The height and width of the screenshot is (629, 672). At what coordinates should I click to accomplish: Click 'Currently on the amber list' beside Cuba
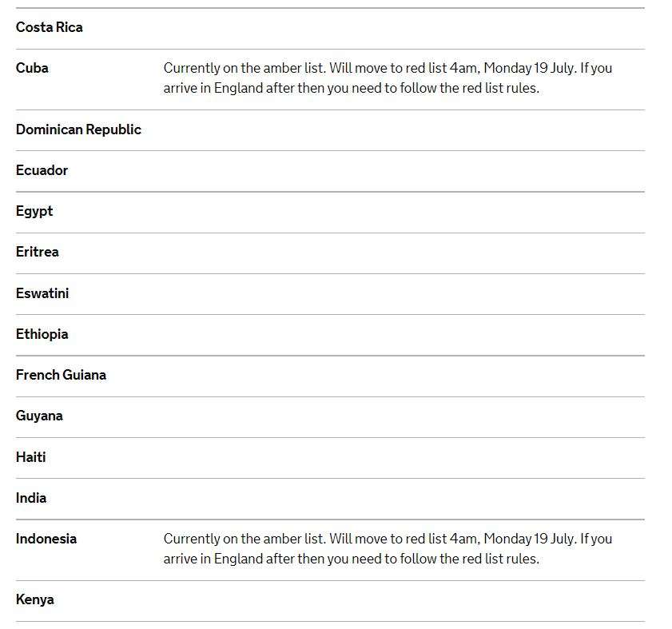(x=244, y=69)
